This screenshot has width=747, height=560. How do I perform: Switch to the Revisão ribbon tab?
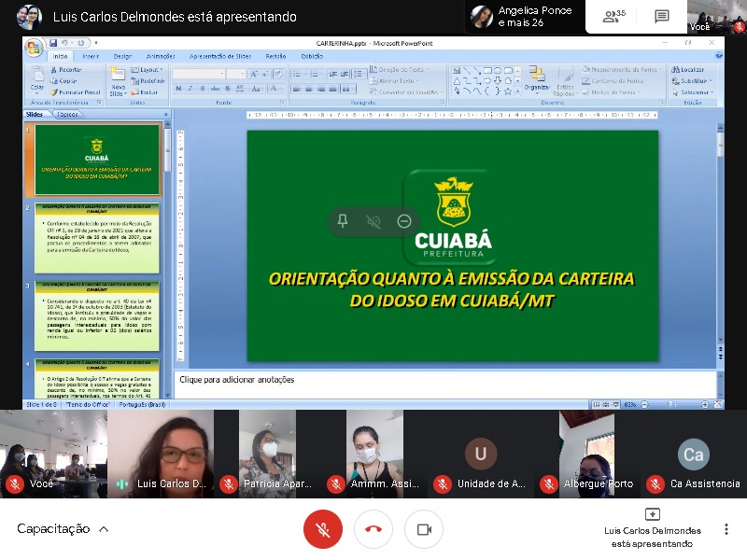click(275, 56)
